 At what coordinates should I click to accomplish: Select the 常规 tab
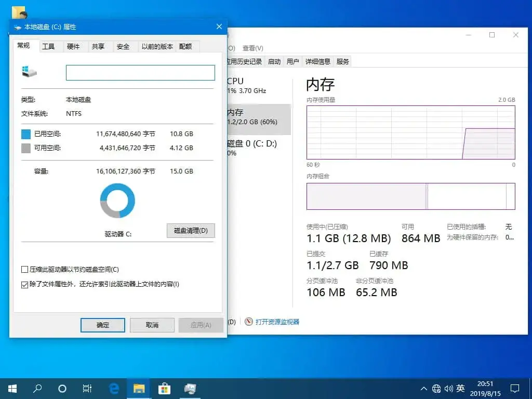23,46
